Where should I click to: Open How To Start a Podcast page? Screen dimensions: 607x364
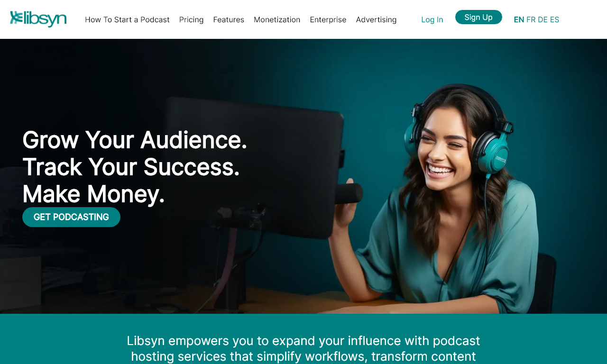(127, 19)
